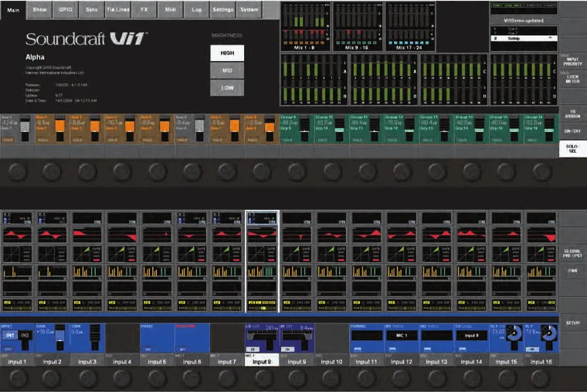Set brightness to HIGH
Viewport: 587px width, 392px height.
(227, 53)
